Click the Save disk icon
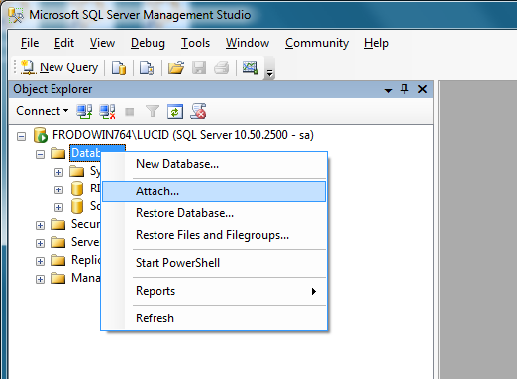Image resolution: width=517 pixels, height=379 pixels. click(199, 68)
